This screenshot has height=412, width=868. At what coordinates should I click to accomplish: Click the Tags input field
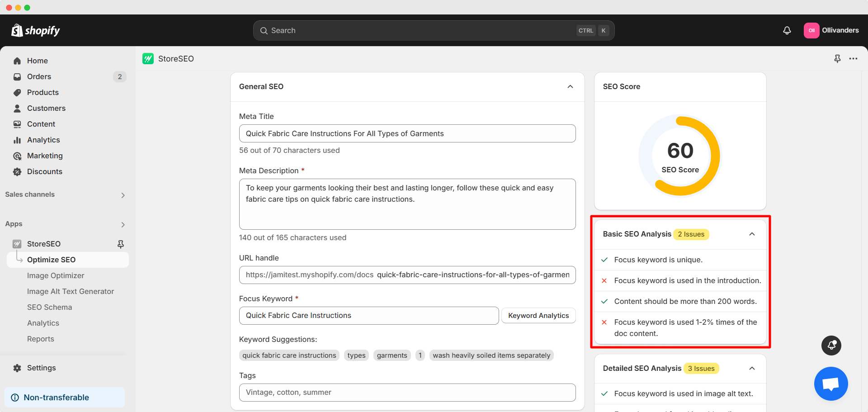(x=407, y=393)
